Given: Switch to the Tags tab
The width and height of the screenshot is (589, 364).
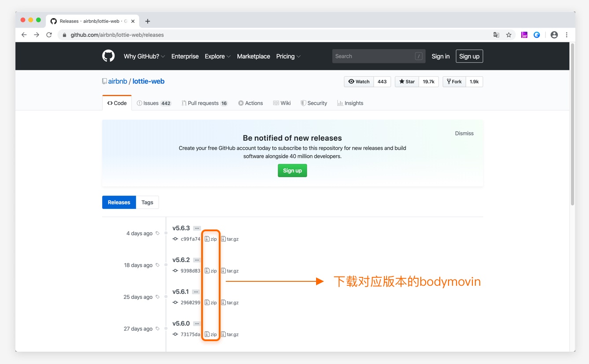Looking at the screenshot, I should tap(147, 202).
